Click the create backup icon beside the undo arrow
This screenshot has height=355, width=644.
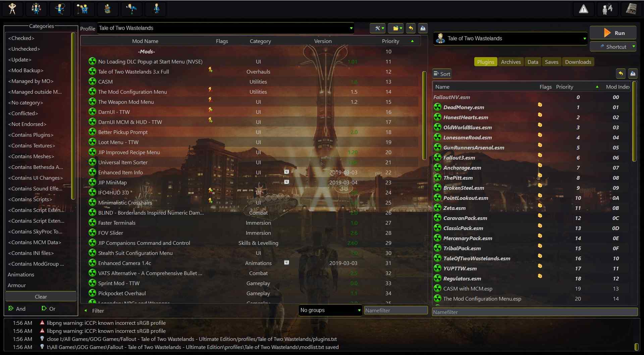pyautogui.click(x=423, y=28)
